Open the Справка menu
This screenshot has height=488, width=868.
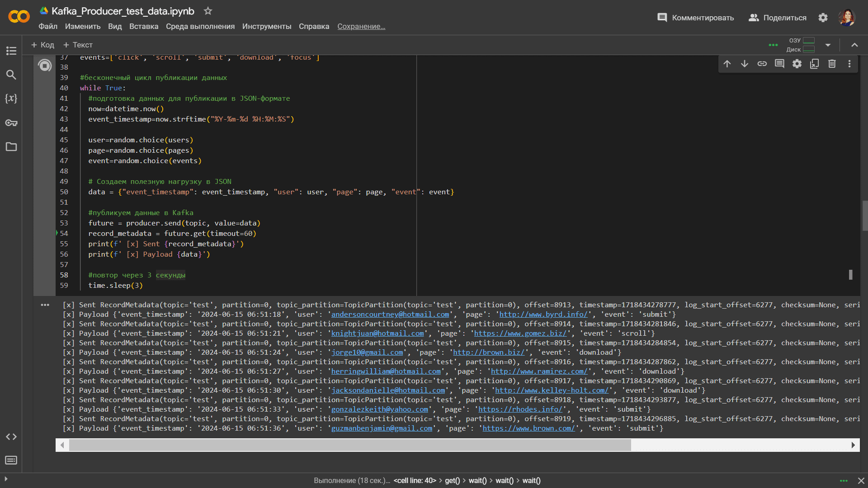point(314,26)
